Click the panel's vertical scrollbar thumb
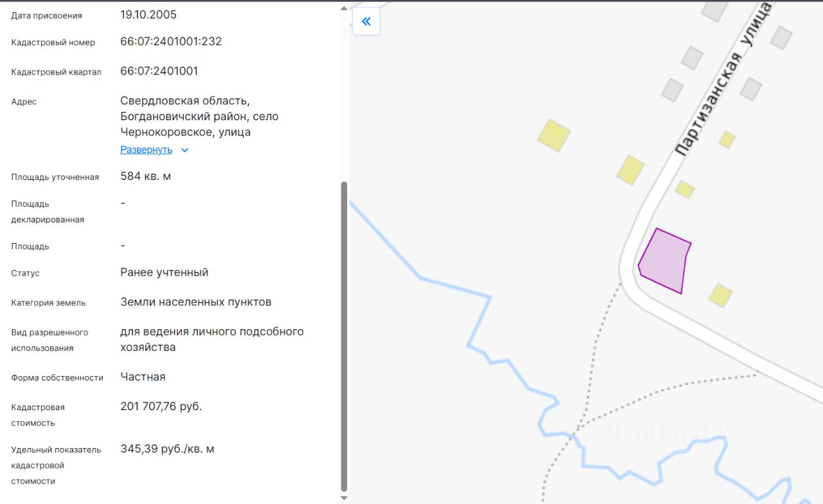This screenshot has height=504, width=823. [x=344, y=336]
